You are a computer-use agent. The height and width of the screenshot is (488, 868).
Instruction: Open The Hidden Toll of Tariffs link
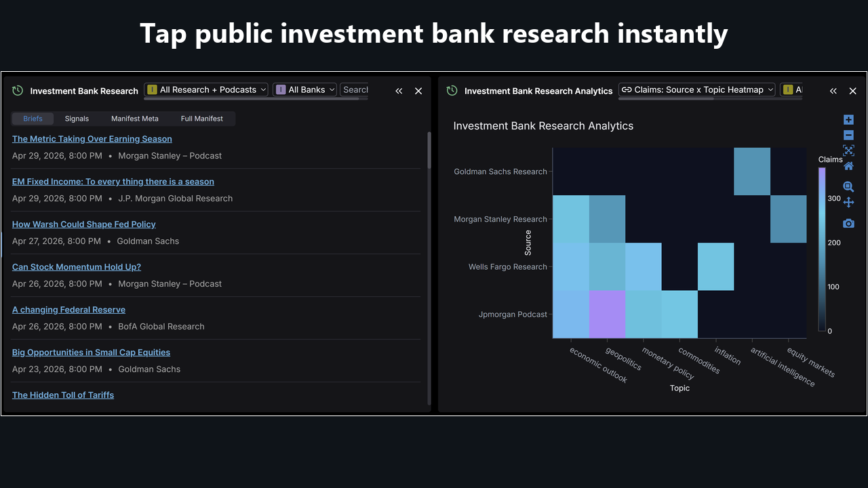click(x=63, y=395)
